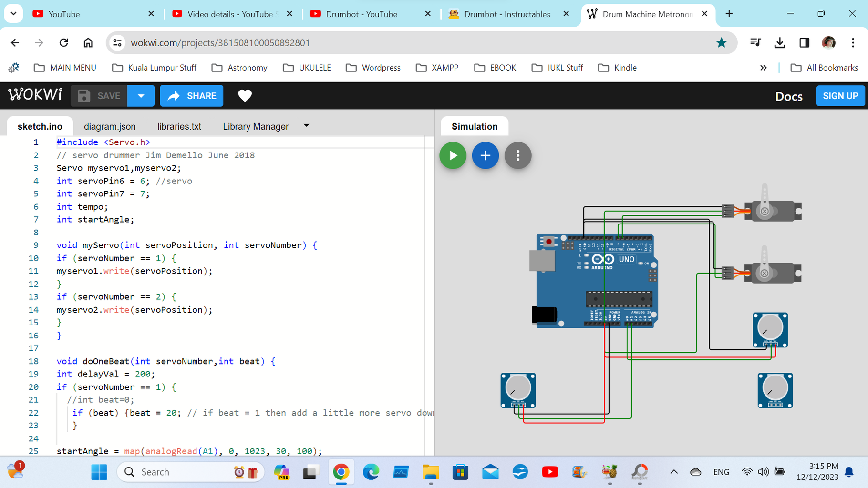Expand the hidden bookmarks overflow chevron
868x488 pixels.
click(764, 68)
